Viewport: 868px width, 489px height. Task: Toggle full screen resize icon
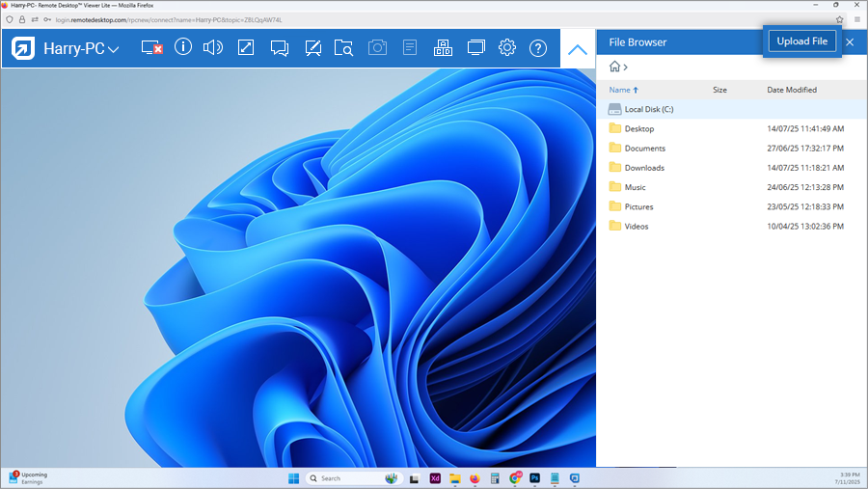246,48
